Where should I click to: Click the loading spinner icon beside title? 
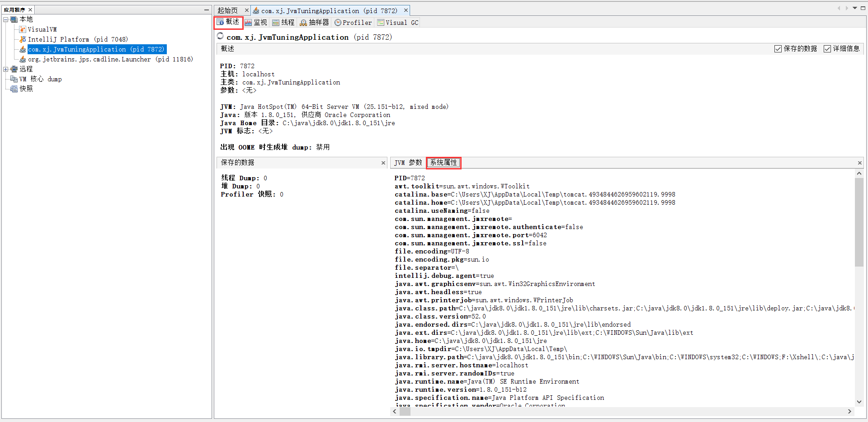220,36
